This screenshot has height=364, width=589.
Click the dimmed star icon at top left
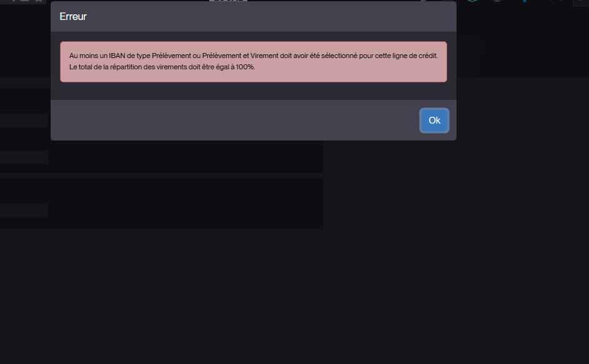[x=39, y=1]
